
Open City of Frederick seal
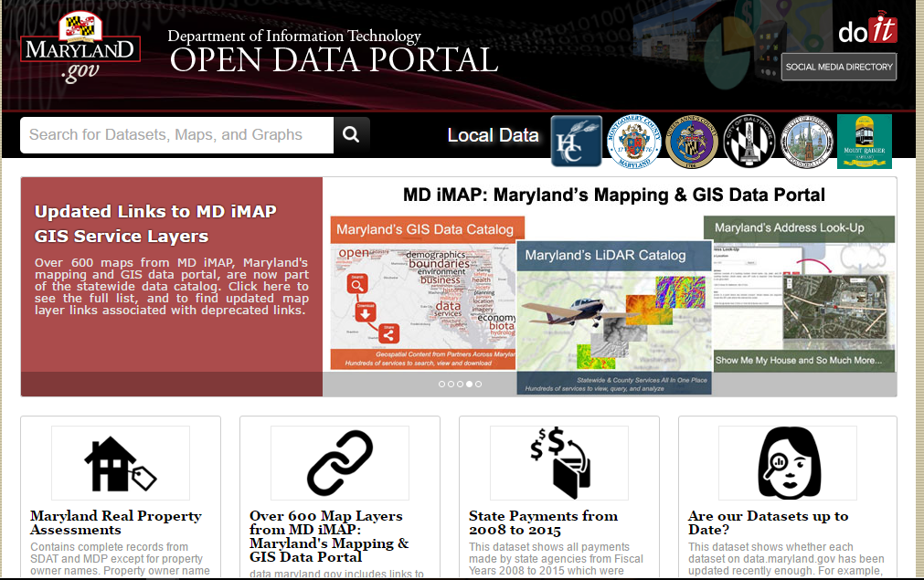point(807,142)
